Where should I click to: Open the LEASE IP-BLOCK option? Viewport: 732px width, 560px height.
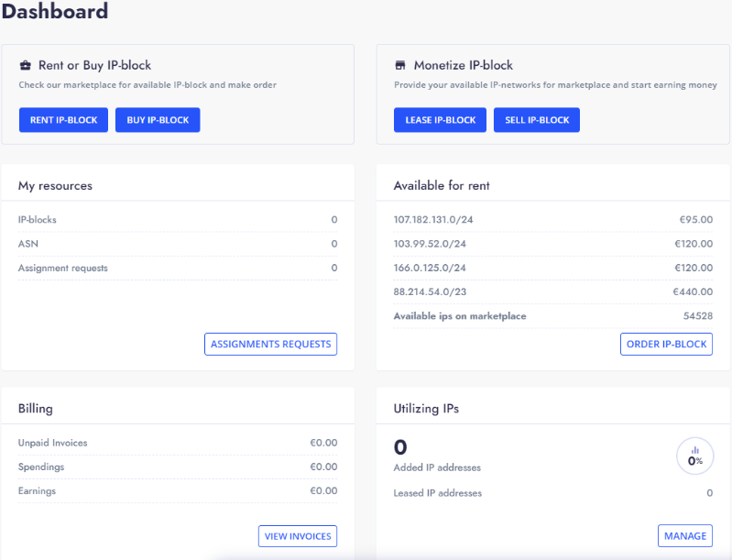[440, 120]
